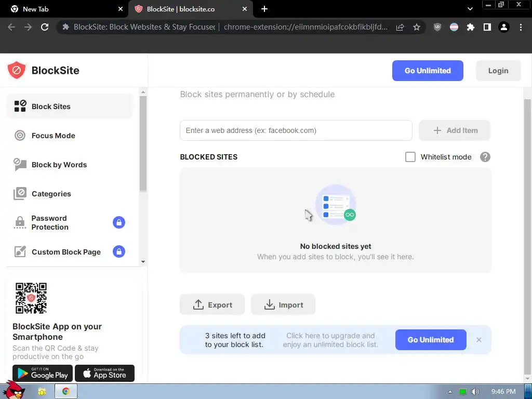Go forward in browser history
The height and width of the screenshot is (399, 532).
28,27
